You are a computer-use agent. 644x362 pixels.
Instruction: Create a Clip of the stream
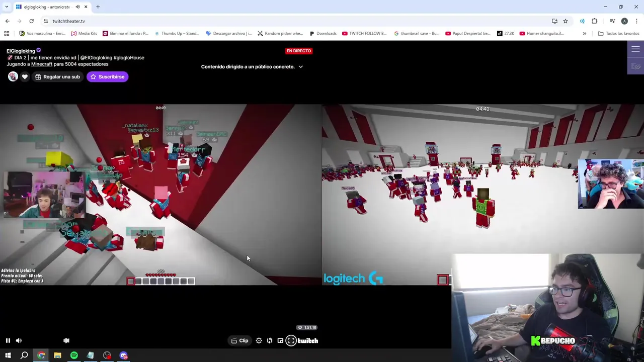click(239, 340)
